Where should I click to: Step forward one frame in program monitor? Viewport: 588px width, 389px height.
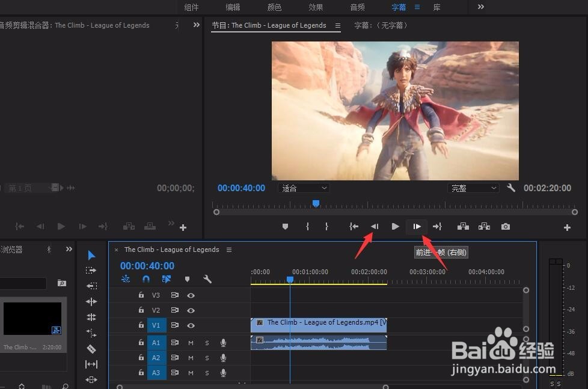tap(417, 227)
